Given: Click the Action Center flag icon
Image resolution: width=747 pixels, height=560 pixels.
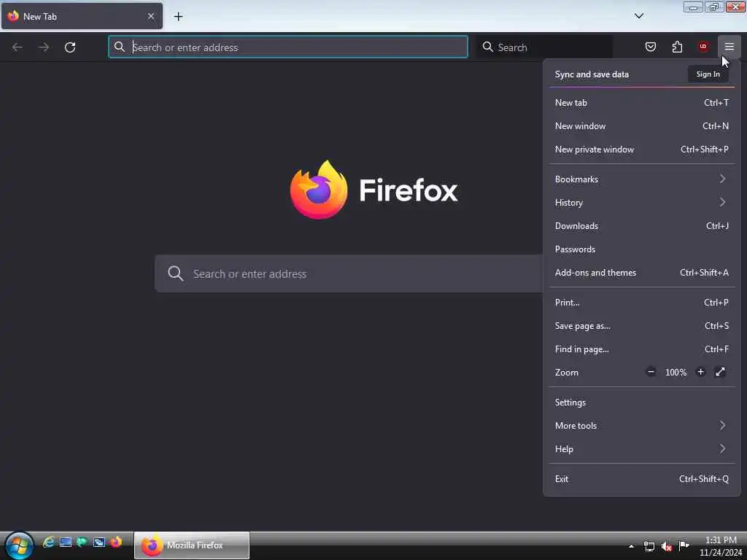Looking at the screenshot, I should (x=684, y=545).
